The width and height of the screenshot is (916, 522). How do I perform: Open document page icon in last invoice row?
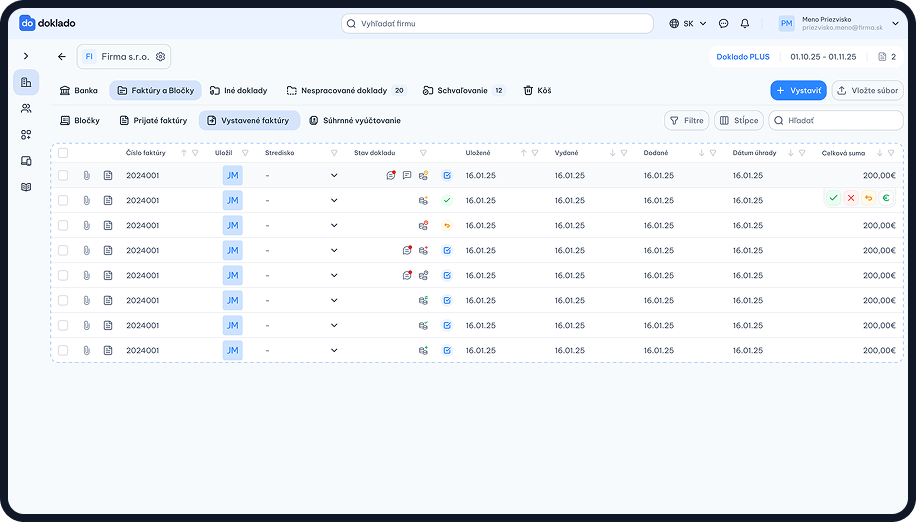(108, 350)
